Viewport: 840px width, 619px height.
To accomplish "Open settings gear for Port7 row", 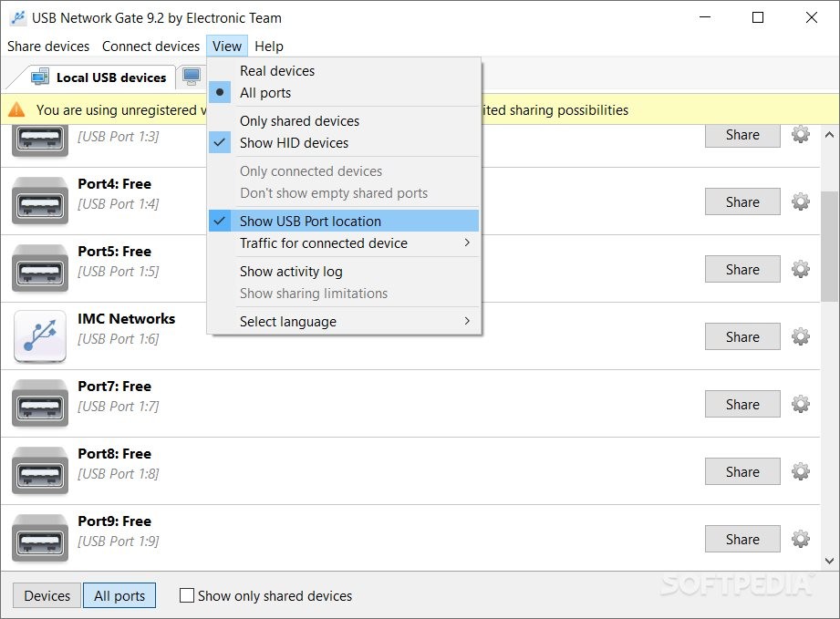I will (801, 404).
